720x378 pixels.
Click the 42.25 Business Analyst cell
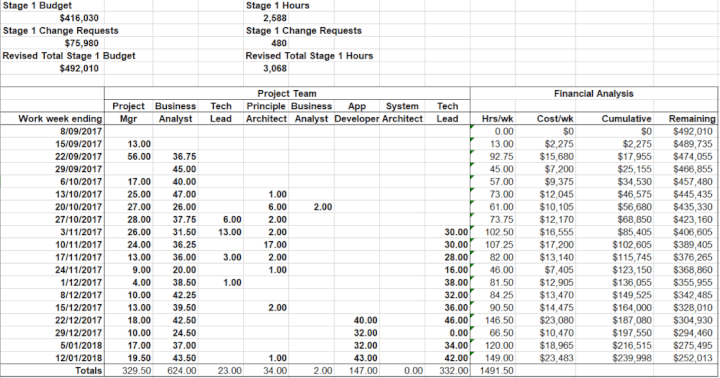[x=184, y=295]
